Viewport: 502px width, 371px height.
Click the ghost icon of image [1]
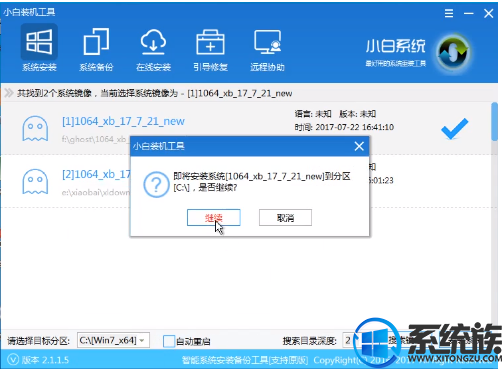pos(35,129)
